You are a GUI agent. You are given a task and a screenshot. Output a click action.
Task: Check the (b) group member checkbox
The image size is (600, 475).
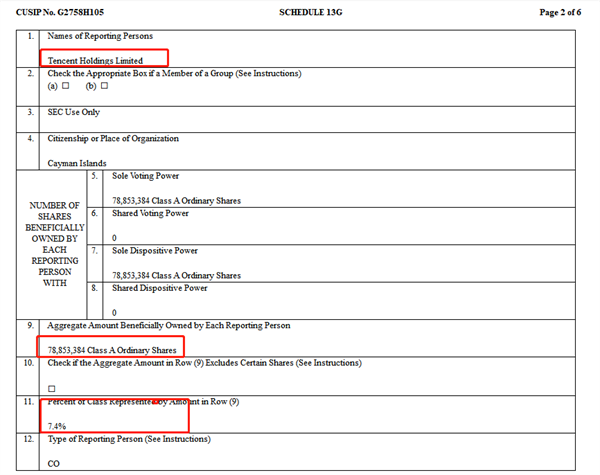tap(104, 85)
